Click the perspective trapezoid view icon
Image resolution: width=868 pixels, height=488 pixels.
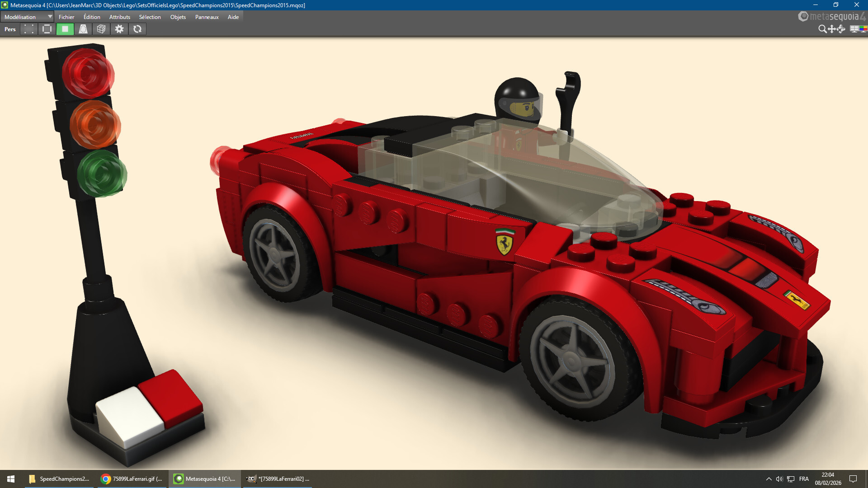83,29
